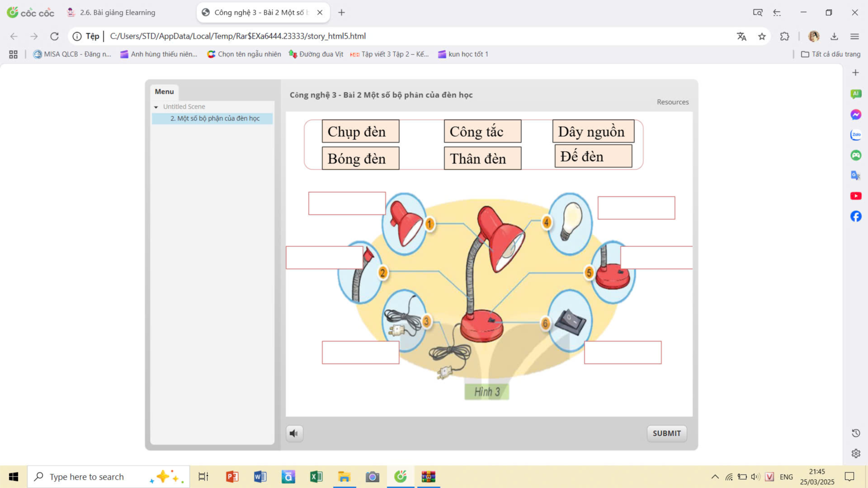This screenshot has width=868, height=488.
Task: Open the Zalo sidebar icon
Action: [x=855, y=135]
